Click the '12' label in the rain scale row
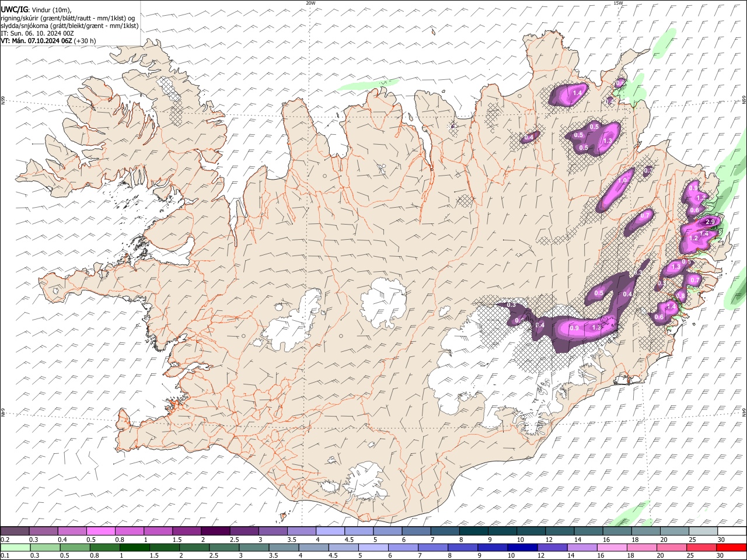Viewport: 747px width, 560px height. [x=541, y=556]
